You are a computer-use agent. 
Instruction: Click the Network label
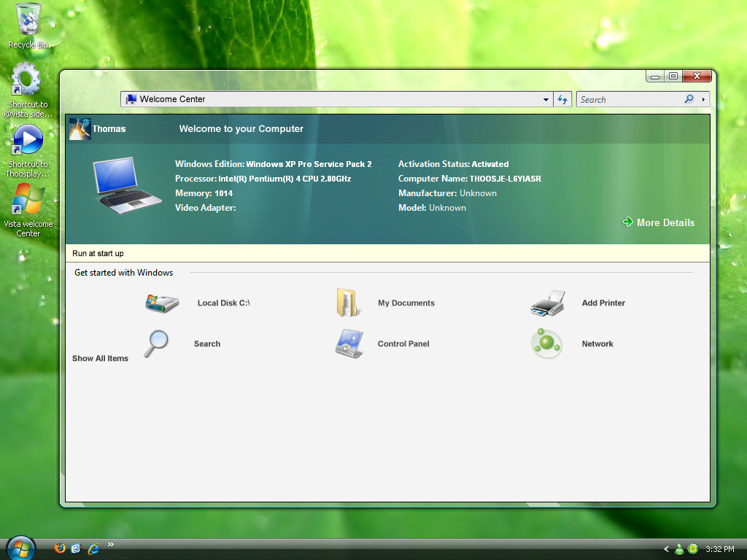point(597,344)
